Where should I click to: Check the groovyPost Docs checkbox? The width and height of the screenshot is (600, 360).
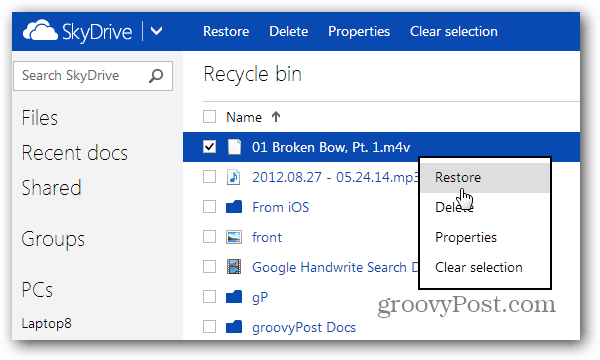(x=209, y=327)
